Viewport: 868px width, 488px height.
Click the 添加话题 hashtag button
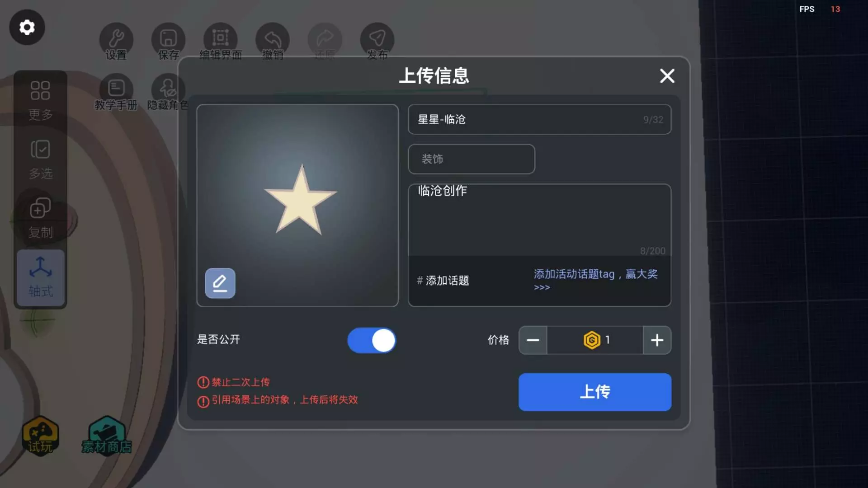coord(443,281)
